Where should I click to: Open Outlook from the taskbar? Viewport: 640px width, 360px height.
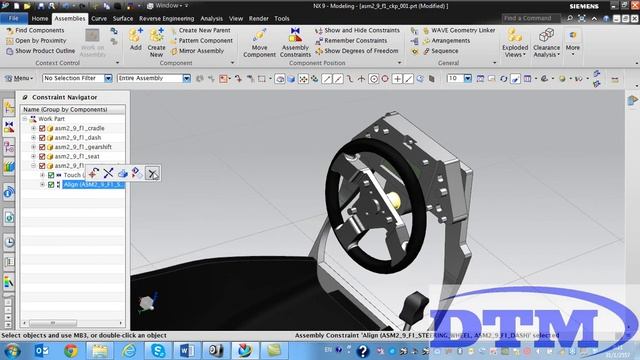(x=42, y=351)
